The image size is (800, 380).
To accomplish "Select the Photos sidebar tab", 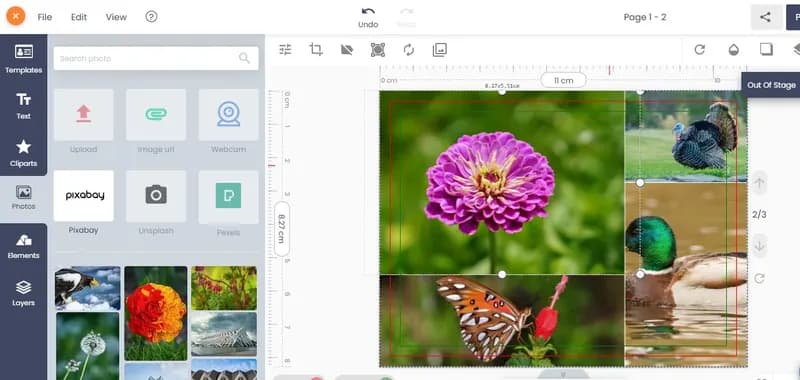I will (x=23, y=198).
